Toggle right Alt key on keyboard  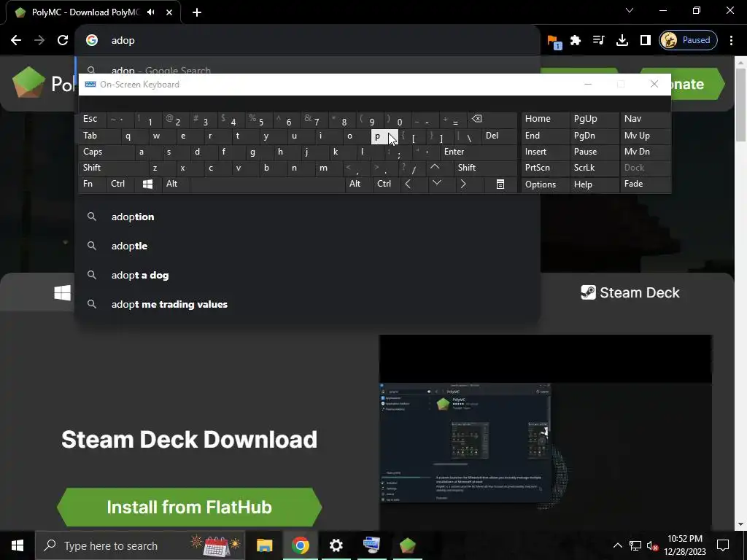pos(359,184)
